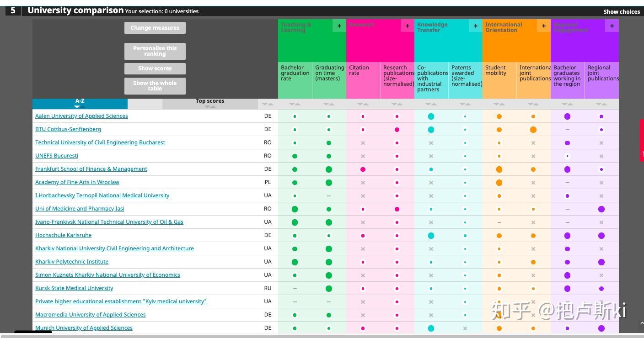Viewport: 644px width, 338px height.
Task: Open Aalen University of Applied Sciences link
Action: [81, 116]
